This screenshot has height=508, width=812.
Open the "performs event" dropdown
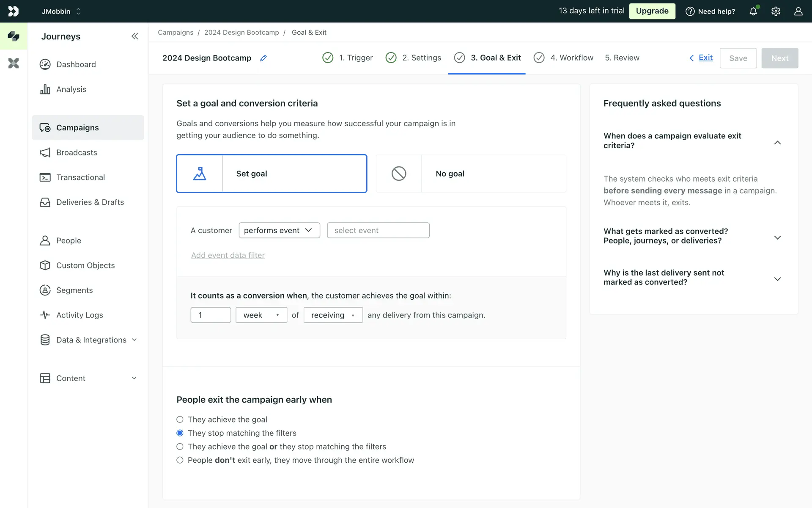pyautogui.click(x=279, y=230)
